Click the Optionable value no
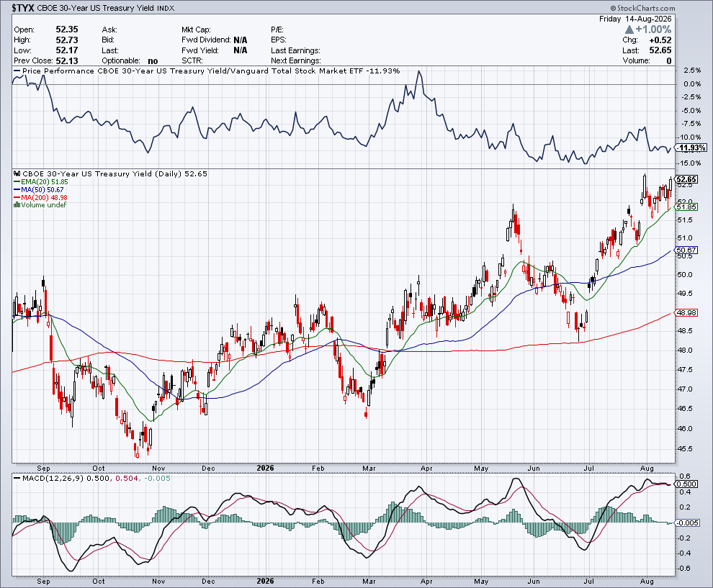The width and height of the screenshot is (713, 588). point(153,61)
